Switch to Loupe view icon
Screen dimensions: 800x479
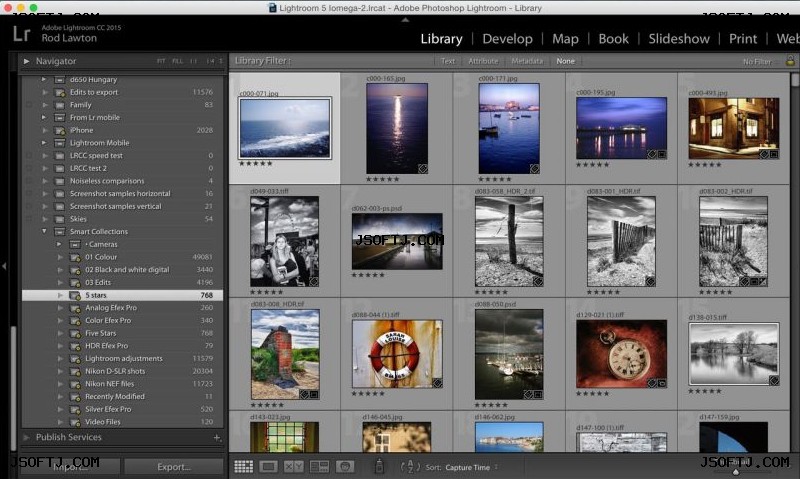[x=269, y=467]
